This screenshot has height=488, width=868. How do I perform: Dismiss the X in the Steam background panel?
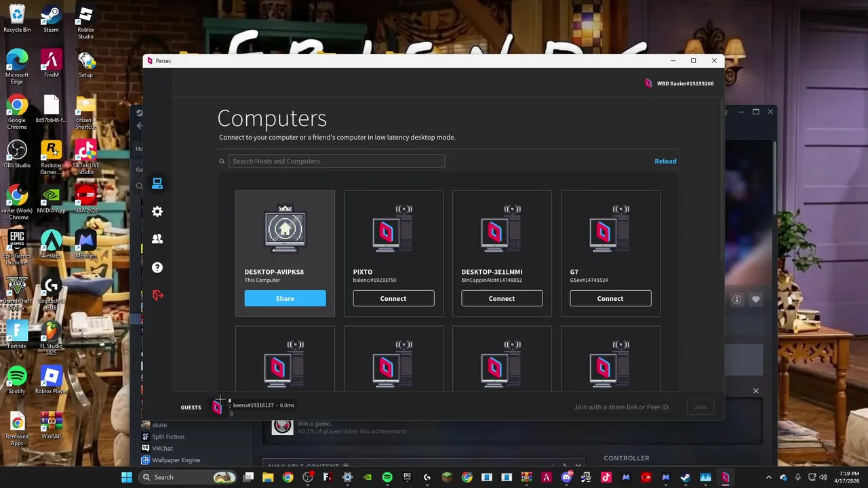pyautogui.click(x=755, y=391)
